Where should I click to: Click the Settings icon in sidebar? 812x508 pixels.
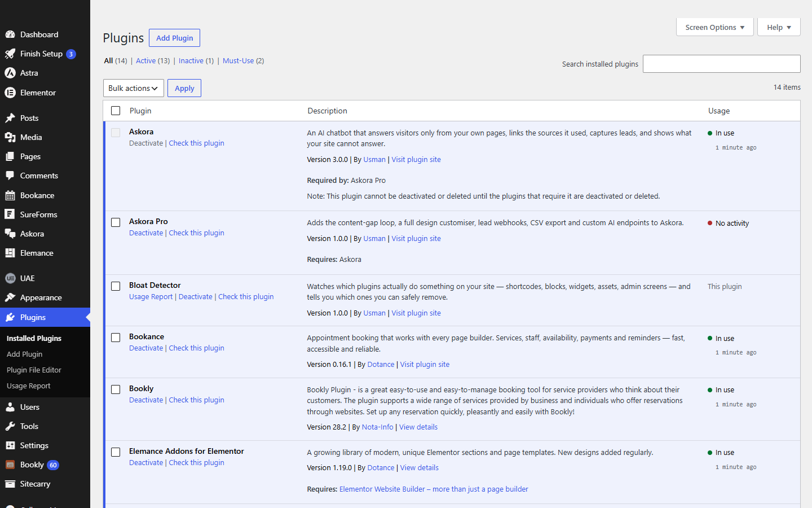pos(10,445)
